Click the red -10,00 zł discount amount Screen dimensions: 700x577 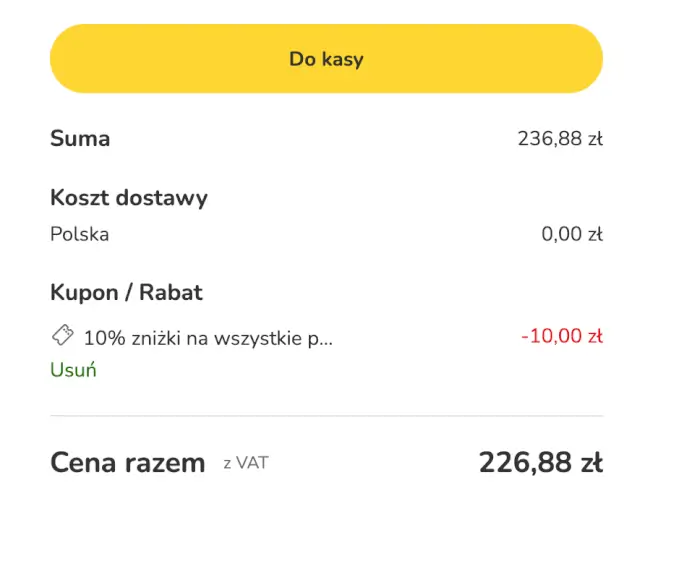[561, 336]
